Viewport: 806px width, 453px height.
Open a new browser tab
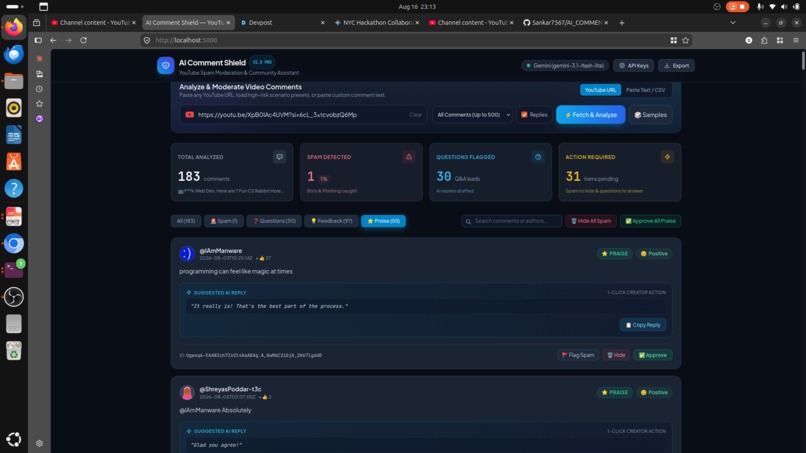621,23
